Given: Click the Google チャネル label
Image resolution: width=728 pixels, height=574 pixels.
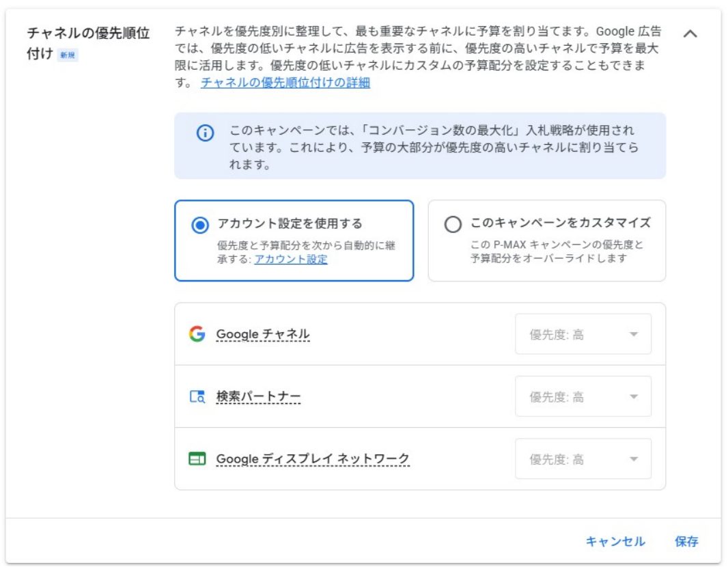Looking at the screenshot, I should (x=263, y=334).
